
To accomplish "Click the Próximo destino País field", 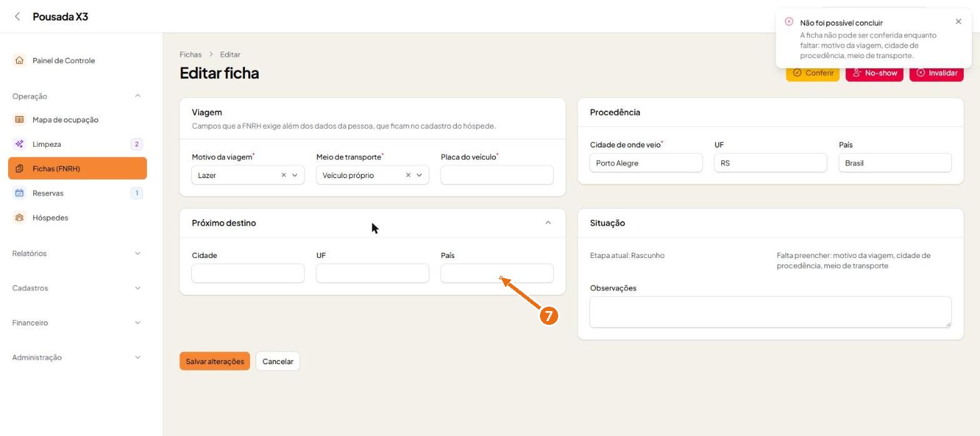I will (497, 273).
